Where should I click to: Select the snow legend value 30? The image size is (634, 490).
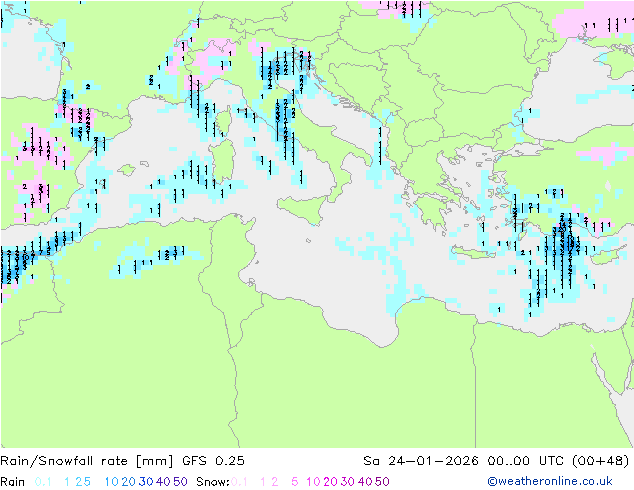348,482
